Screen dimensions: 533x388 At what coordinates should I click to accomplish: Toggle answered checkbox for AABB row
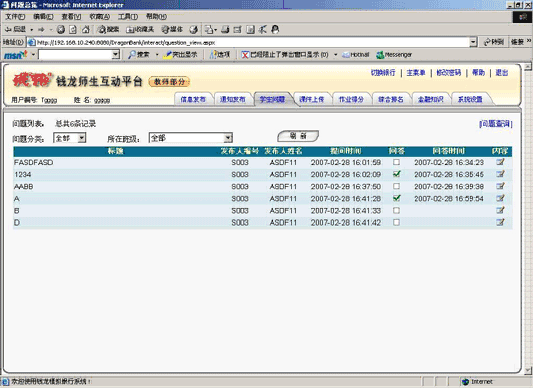pos(396,186)
